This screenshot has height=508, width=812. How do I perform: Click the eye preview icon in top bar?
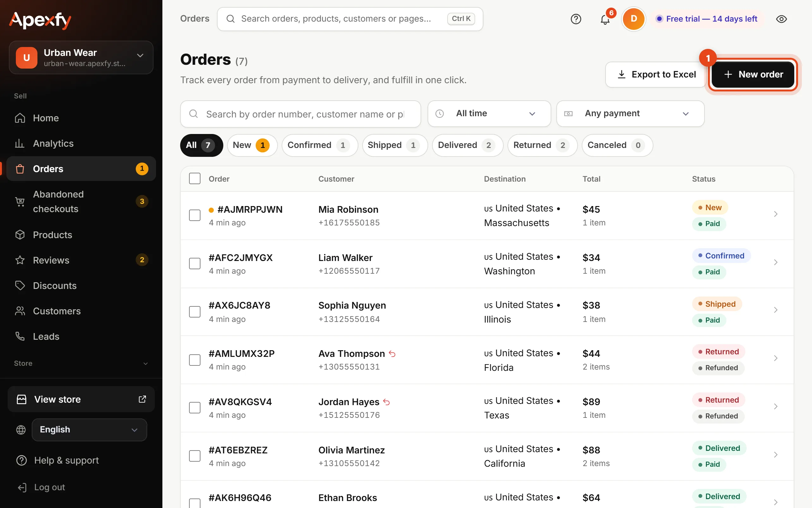coord(782,19)
